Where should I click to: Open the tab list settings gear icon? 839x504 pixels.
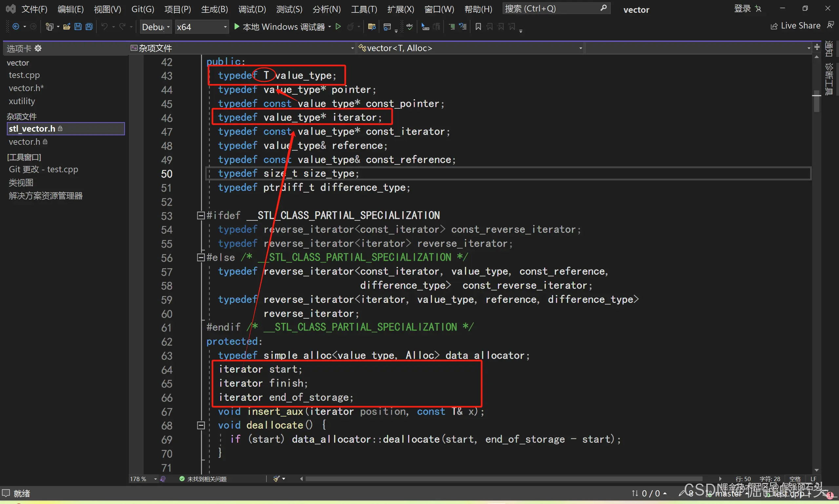pos(38,48)
